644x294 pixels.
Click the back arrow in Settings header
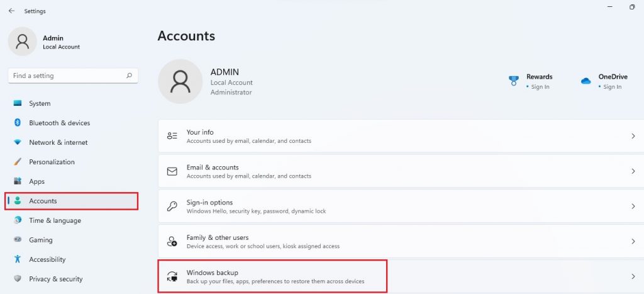[x=11, y=11]
